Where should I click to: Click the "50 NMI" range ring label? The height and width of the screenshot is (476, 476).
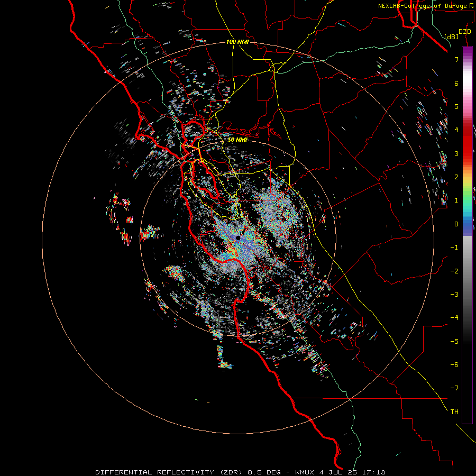click(x=237, y=140)
